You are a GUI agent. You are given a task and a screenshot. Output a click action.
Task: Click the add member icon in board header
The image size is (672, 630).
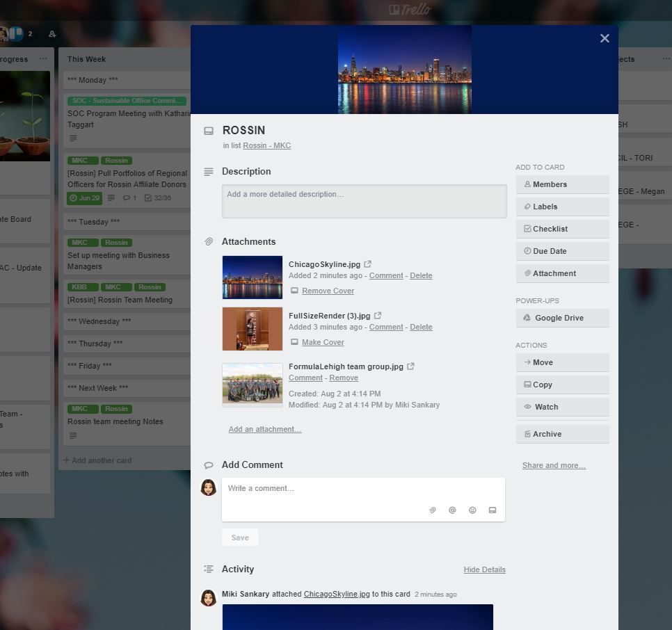pos(52,34)
